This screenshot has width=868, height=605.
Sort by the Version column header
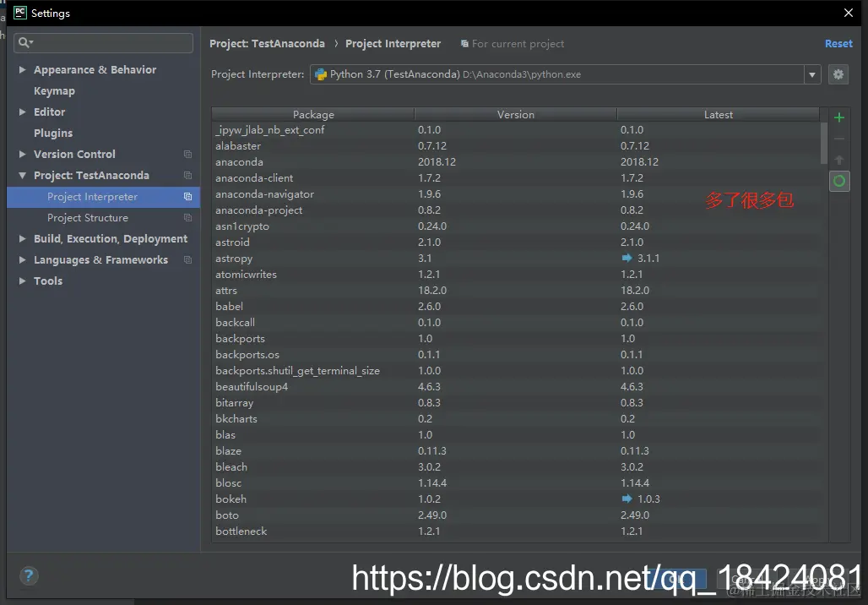coord(515,115)
